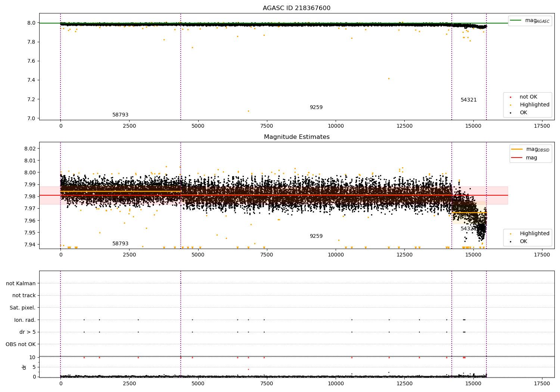Click the red line sample beside "mag" legend entry
Viewport: 560px width, 392px height.
tap(517, 158)
